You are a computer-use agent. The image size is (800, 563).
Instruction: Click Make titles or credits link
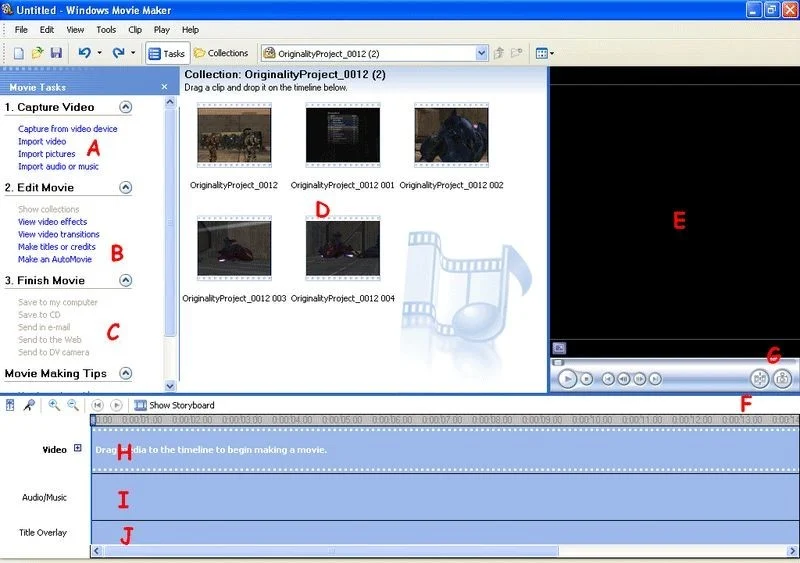57,247
